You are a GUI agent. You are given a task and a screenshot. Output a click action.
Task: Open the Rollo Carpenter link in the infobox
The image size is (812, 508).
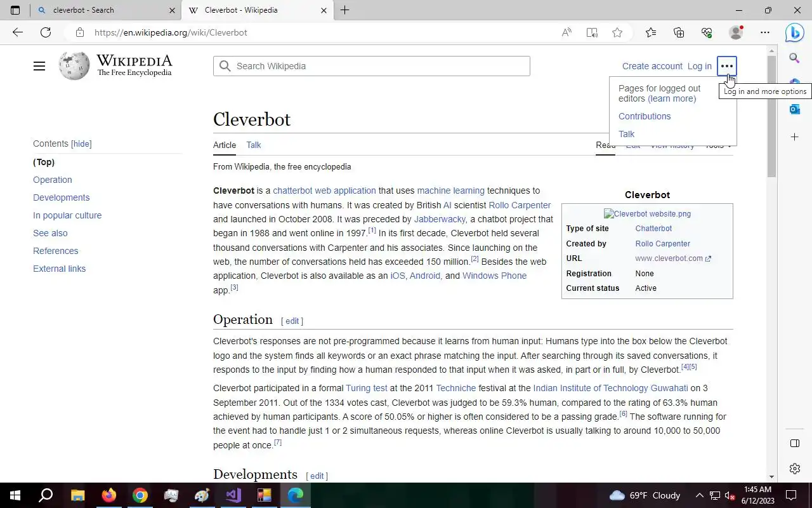(x=662, y=244)
